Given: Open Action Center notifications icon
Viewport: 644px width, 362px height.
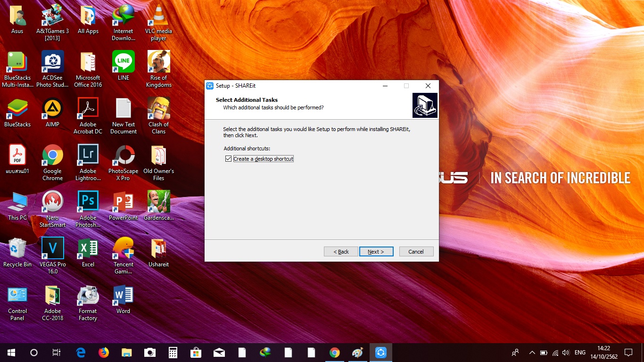Looking at the screenshot, I should [628, 353].
